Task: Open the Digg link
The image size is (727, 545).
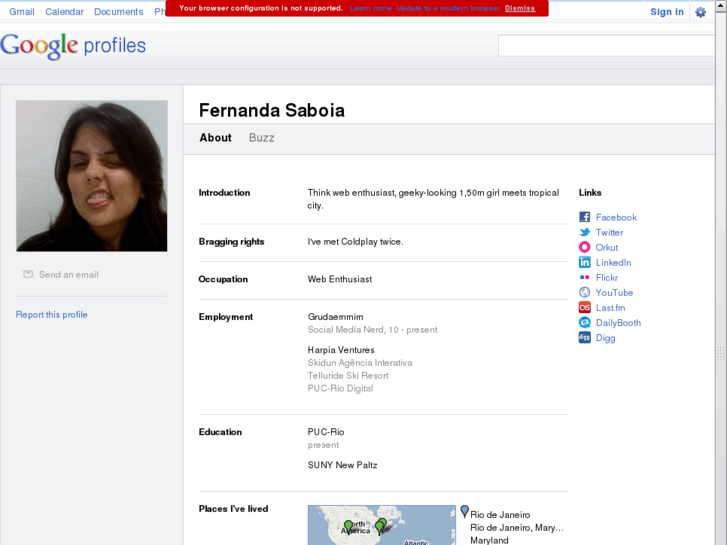Action: 606,338
